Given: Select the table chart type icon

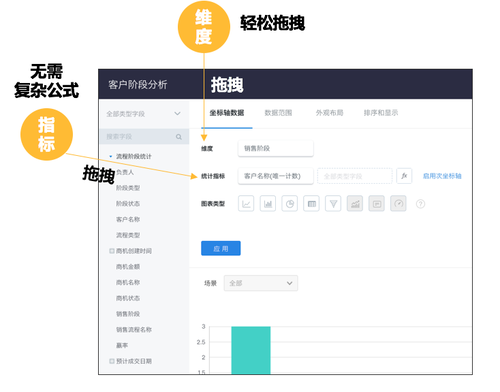Looking at the screenshot, I should coord(312,204).
